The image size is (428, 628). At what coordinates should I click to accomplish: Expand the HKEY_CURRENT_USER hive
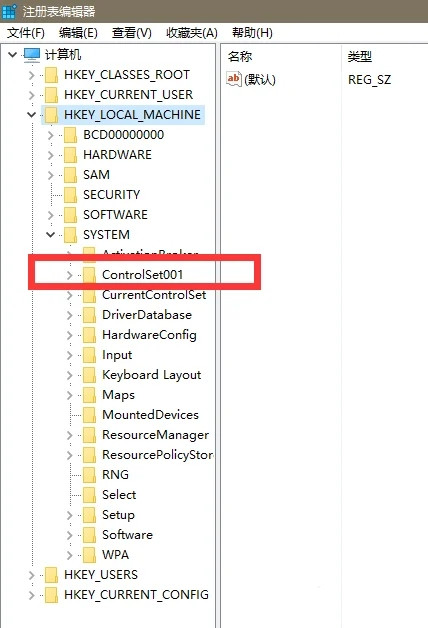tap(32, 95)
